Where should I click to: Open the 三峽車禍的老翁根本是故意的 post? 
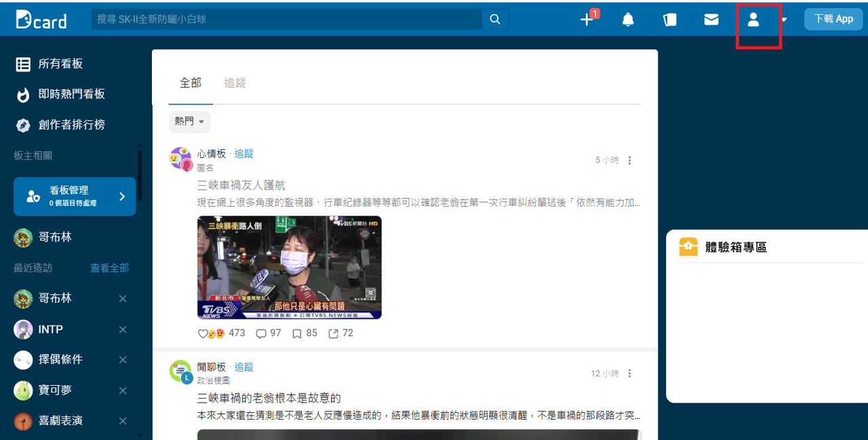coord(269,398)
